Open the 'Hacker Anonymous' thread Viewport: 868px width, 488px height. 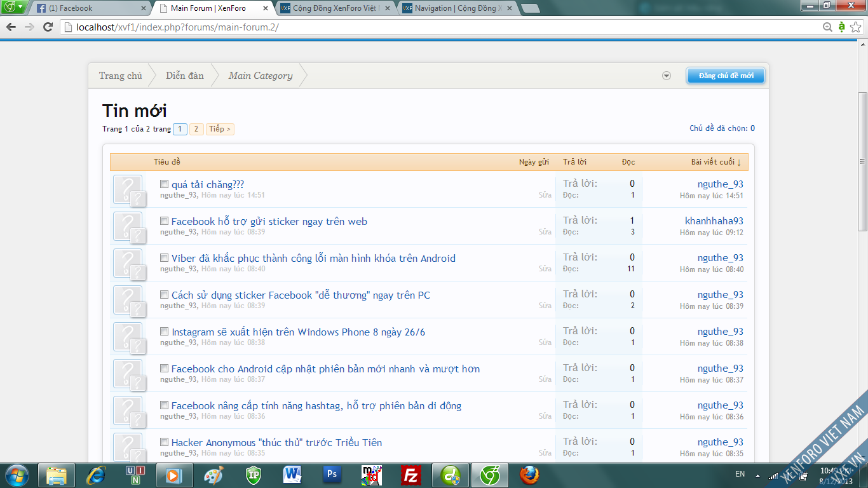click(x=276, y=443)
